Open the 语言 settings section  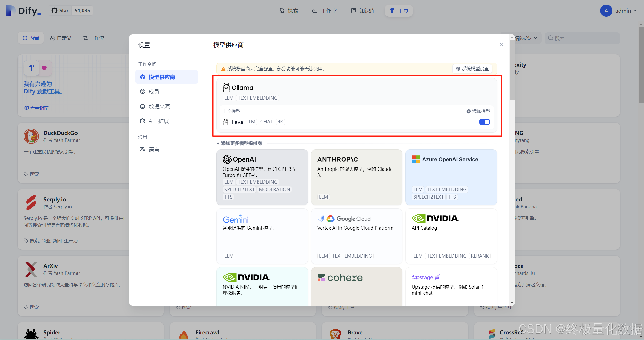click(154, 149)
